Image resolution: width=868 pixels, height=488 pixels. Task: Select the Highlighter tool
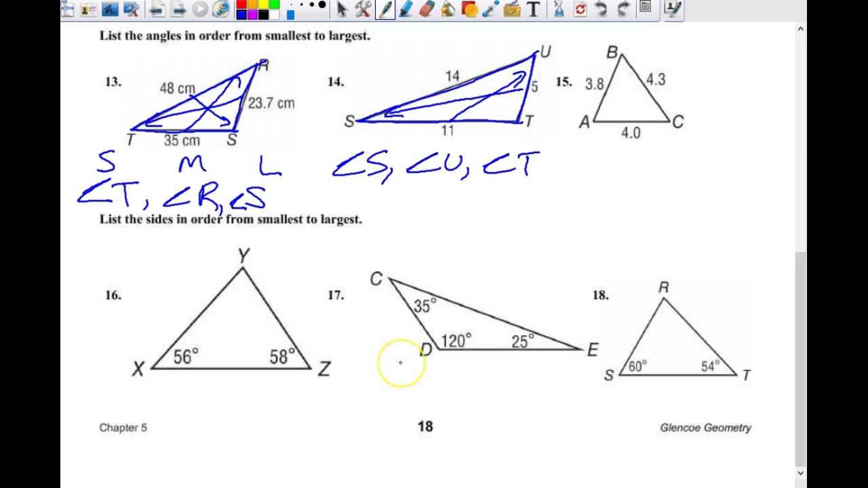[x=405, y=9]
